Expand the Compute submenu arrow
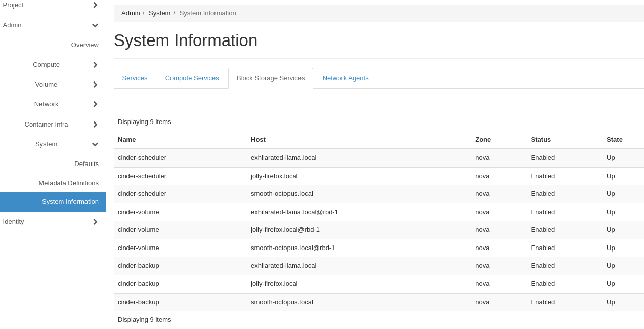 pyautogui.click(x=95, y=65)
